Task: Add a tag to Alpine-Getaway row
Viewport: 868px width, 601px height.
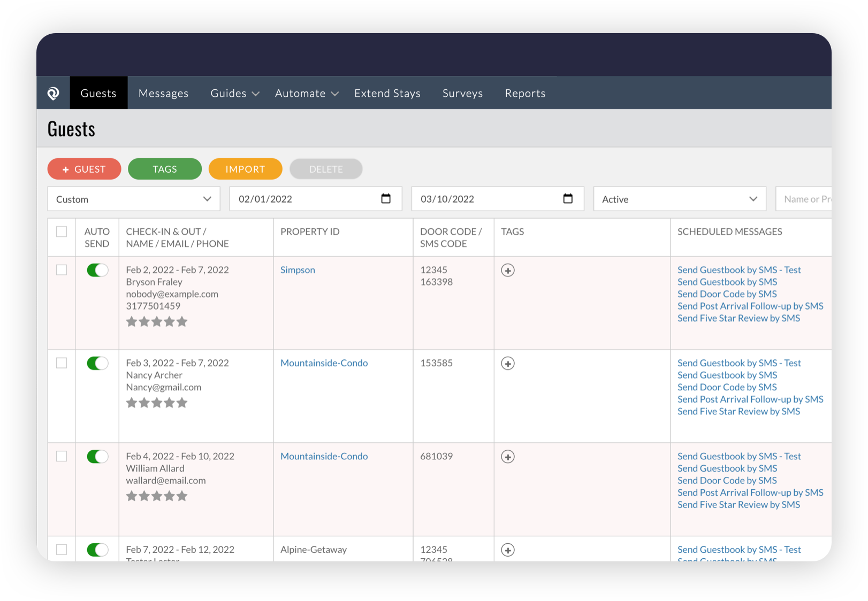Action: pos(508,550)
